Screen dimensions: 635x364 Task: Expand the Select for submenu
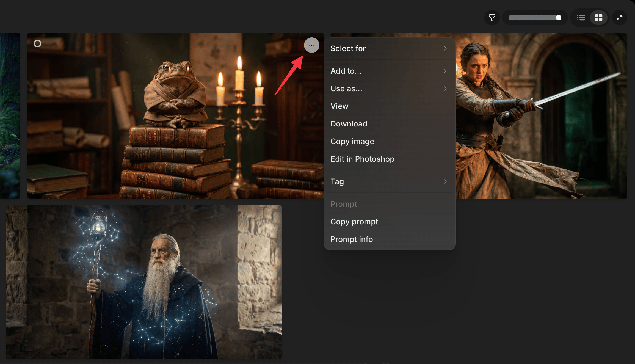[390, 49]
